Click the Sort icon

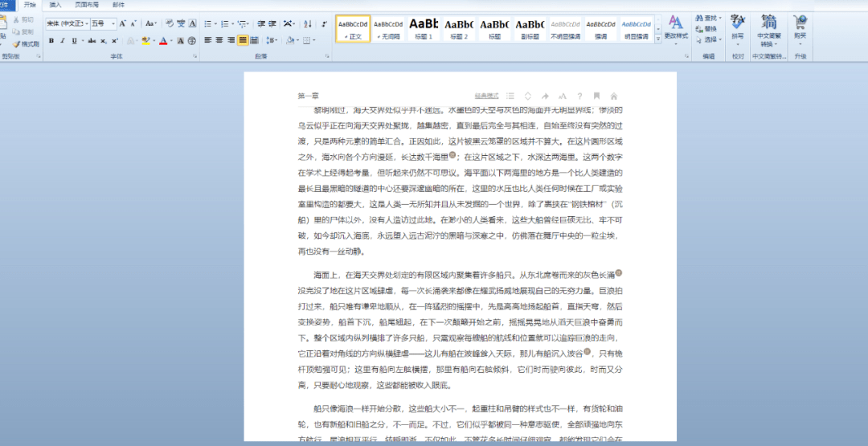pyautogui.click(x=308, y=24)
